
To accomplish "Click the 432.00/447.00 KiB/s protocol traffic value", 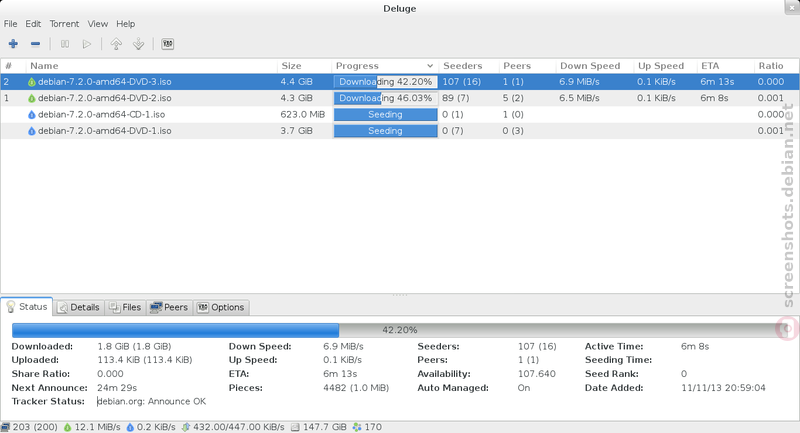I will [x=239, y=427].
